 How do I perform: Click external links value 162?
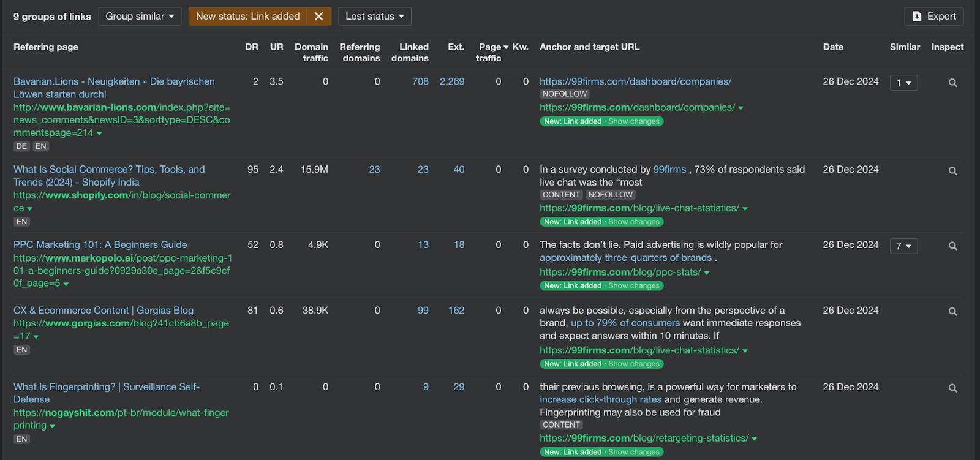tap(456, 311)
